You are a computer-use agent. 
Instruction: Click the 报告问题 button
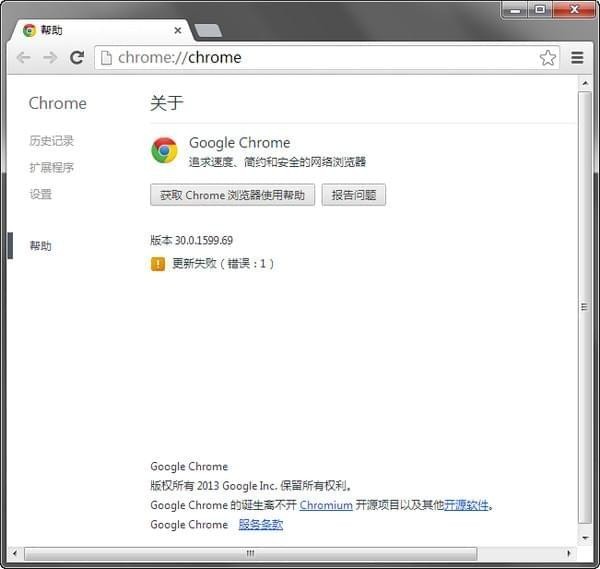[353, 195]
